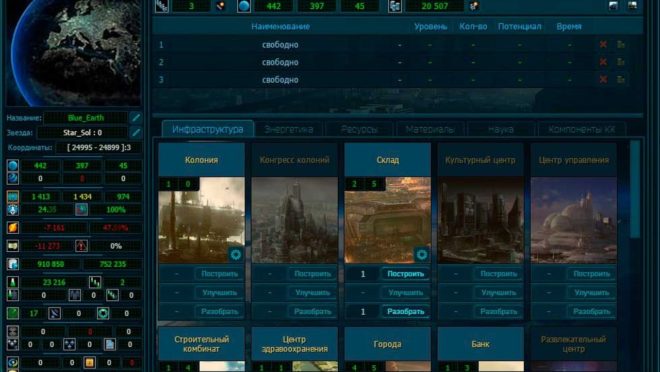Open the gear settings on the Колония card
Image resolution: width=660 pixels, height=372 pixels.
click(236, 254)
